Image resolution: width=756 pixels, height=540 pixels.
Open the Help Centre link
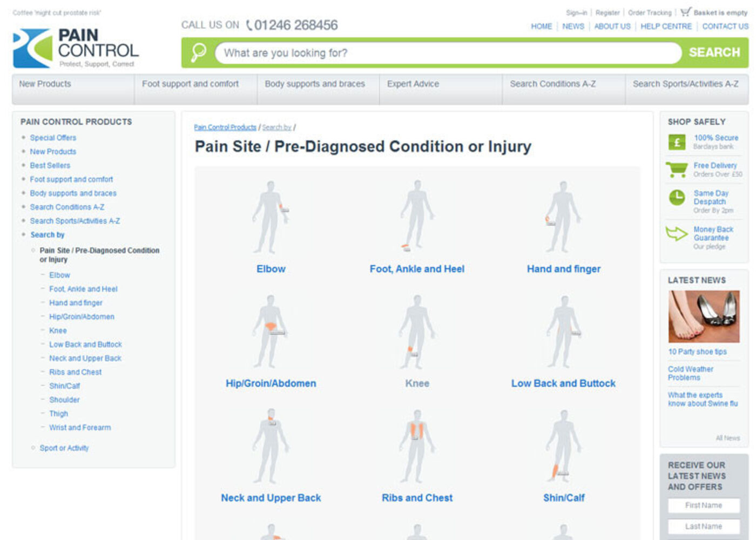(x=666, y=26)
